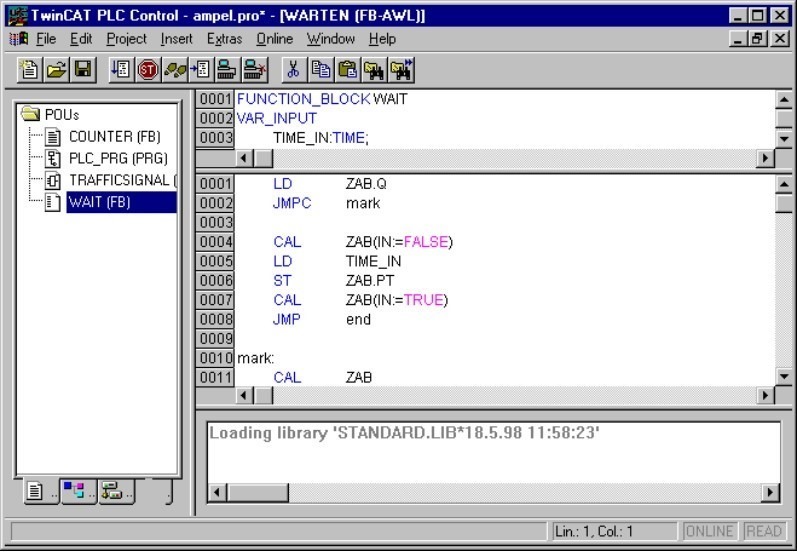Click the ZAB.Q operand on line 0001

point(366,184)
